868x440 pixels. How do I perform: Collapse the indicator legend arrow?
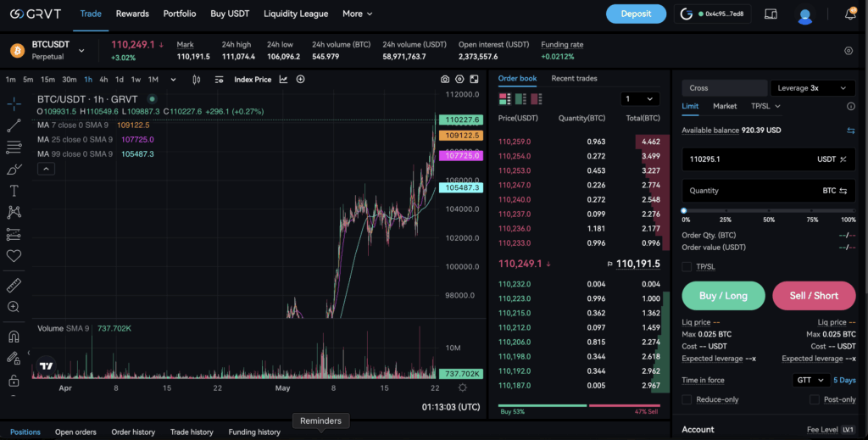pos(46,169)
